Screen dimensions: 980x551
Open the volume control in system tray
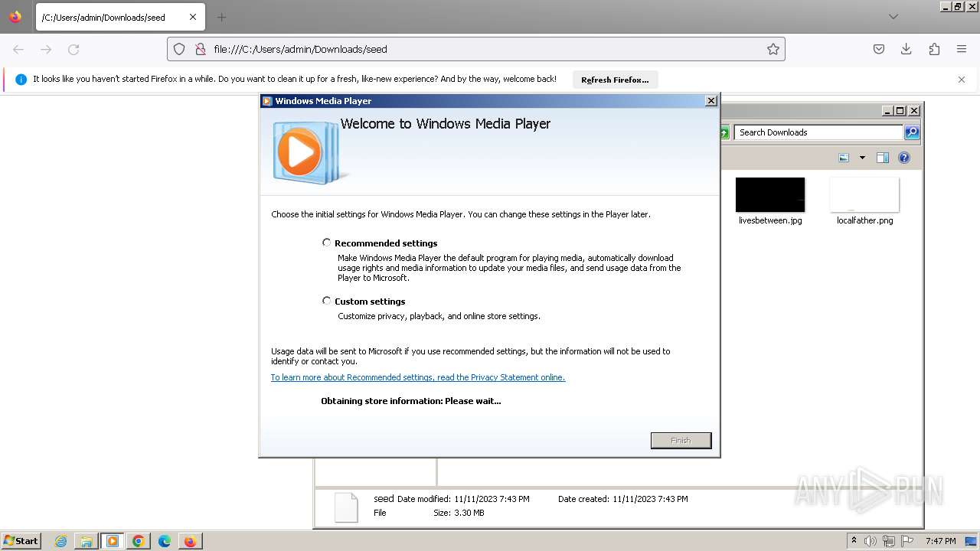click(871, 541)
